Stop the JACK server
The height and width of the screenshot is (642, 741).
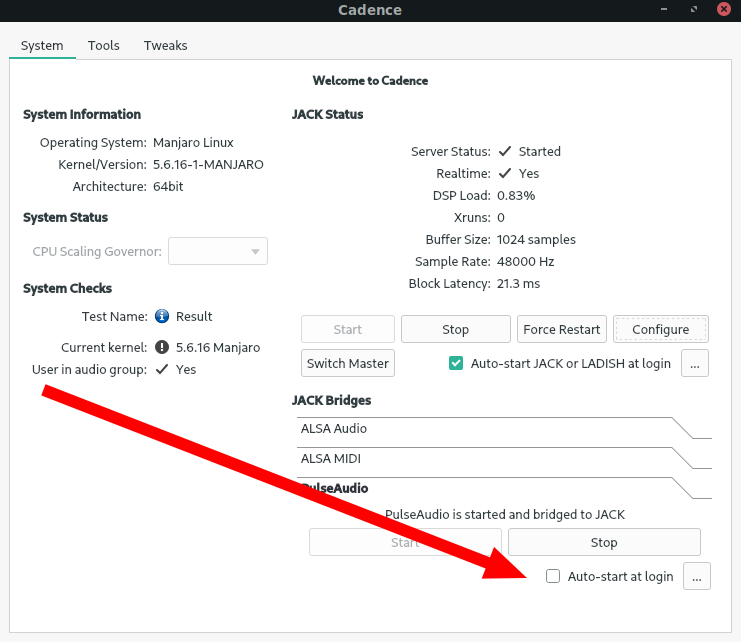coord(456,329)
